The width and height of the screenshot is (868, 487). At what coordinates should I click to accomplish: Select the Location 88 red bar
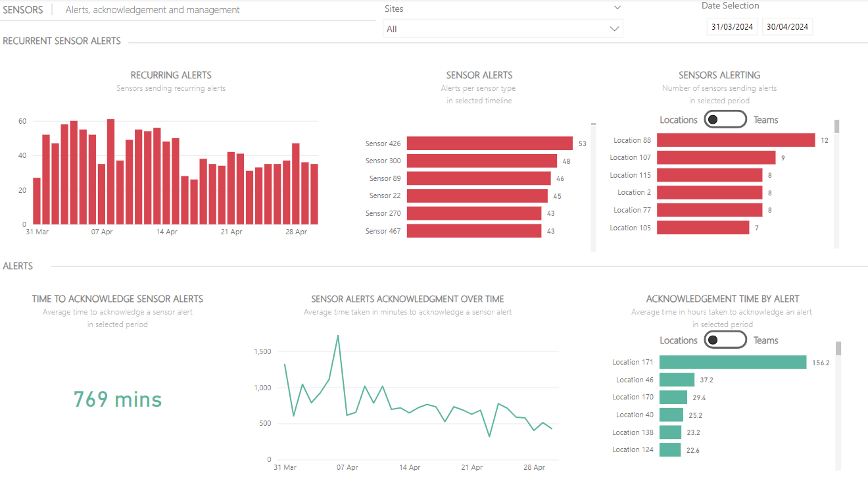735,140
